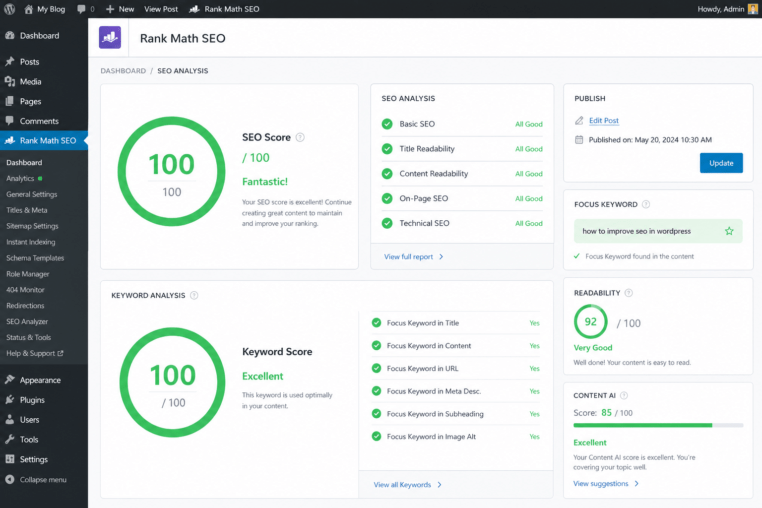The image size is (762, 508).
Task: Click Keyword Analysis help icon
Action: click(x=194, y=295)
